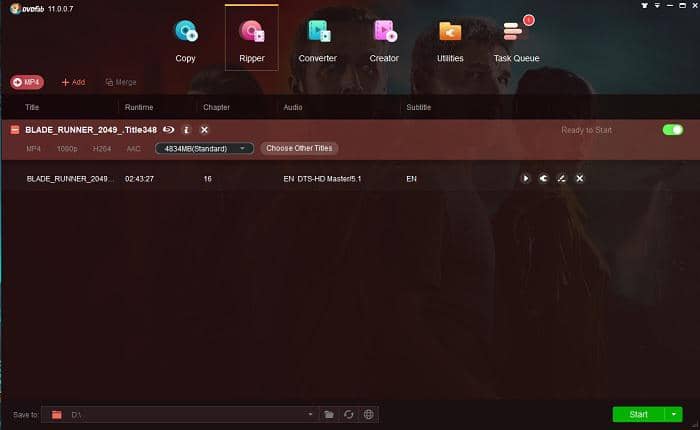Click the MP4 profile switcher button
The height and width of the screenshot is (430, 700).
(27, 82)
